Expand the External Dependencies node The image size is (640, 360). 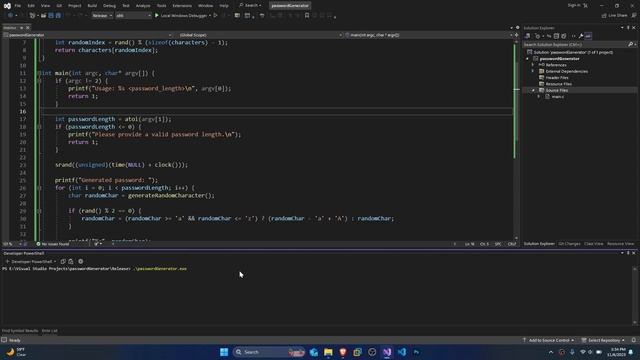coord(533,71)
